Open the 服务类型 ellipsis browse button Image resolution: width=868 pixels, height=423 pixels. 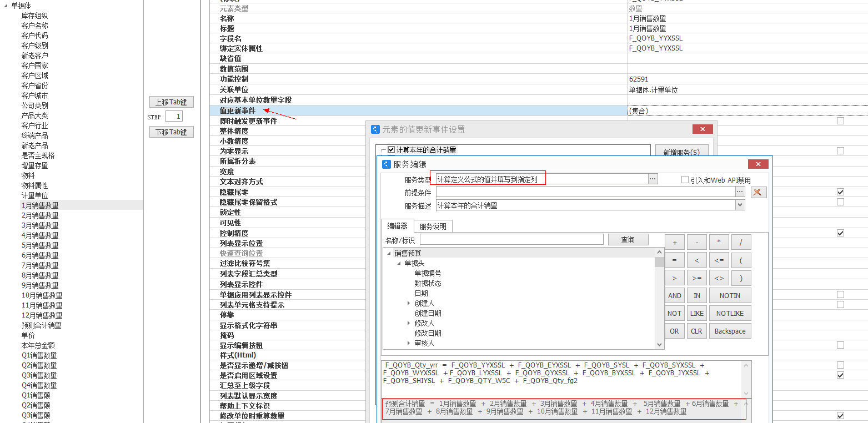653,179
